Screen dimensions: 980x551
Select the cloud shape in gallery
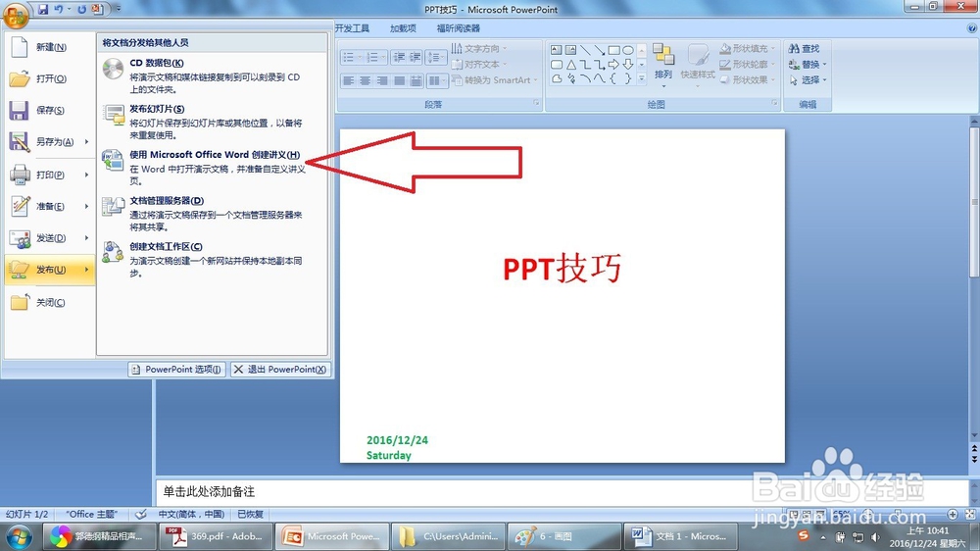[557, 78]
